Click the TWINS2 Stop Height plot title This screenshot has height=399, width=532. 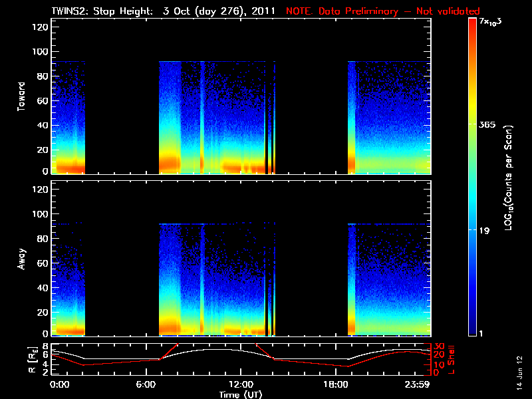[163, 11]
